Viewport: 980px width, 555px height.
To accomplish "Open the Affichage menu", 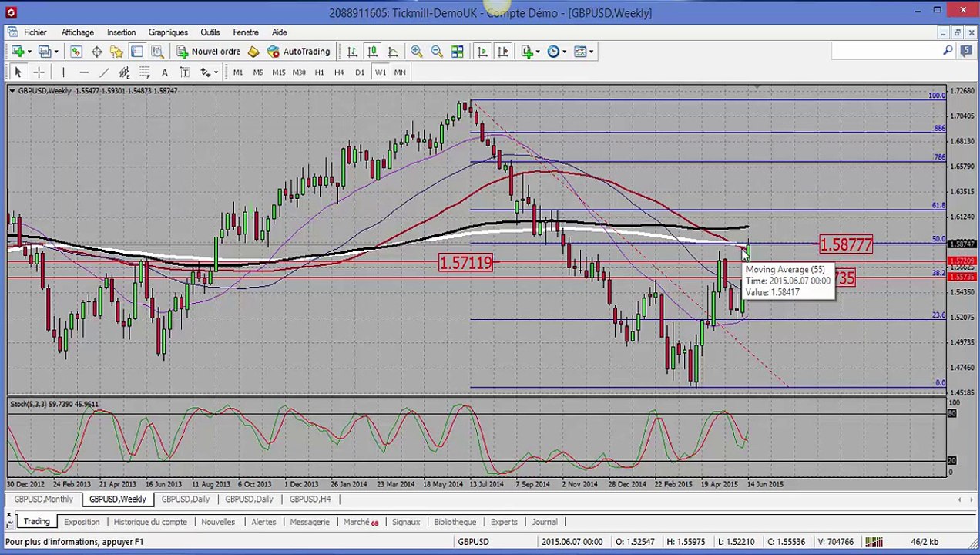I will [78, 32].
